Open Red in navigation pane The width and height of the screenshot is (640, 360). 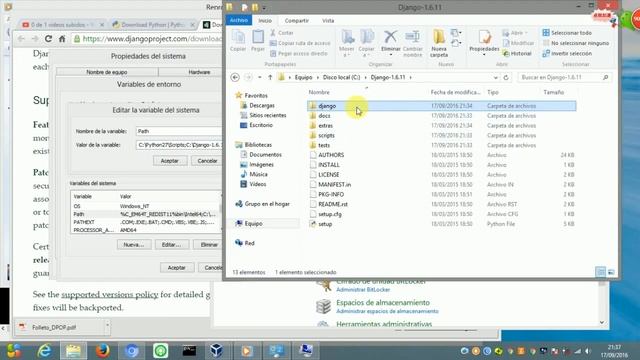click(x=249, y=243)
